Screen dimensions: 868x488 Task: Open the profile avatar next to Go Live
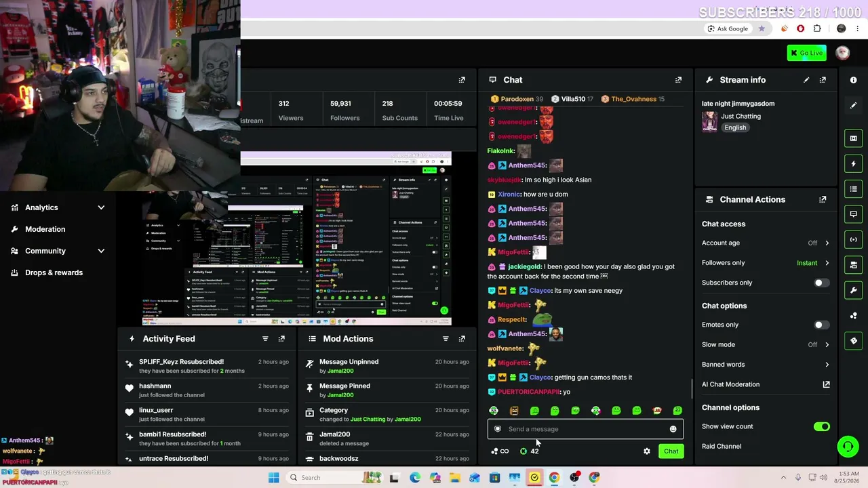tap(843, 53)
